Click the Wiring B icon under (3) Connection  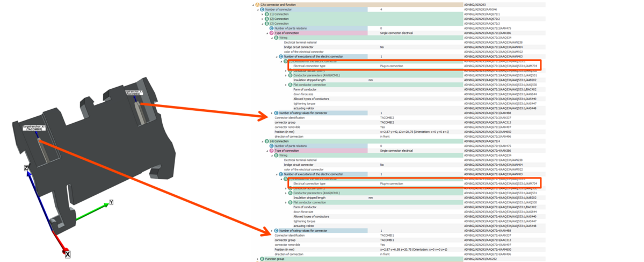(x=276, y=38)
